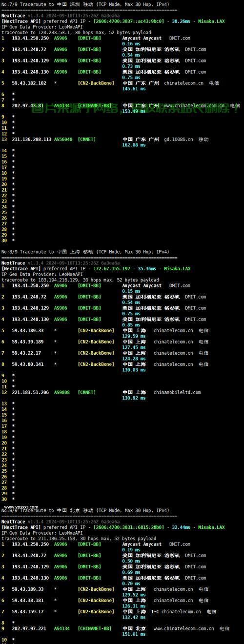Click the '162.08 ms' latency
The height and width of the screenshot is (644, 244).
[x=133, y=145]
